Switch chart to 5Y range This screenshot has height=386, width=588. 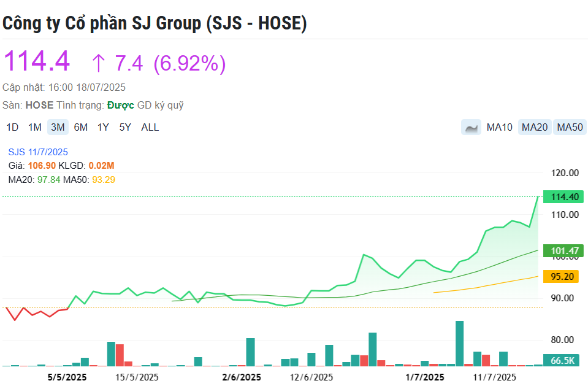125,127
